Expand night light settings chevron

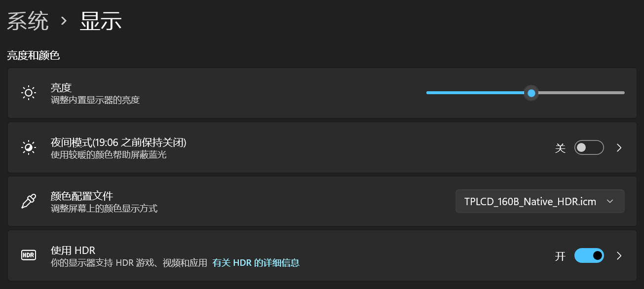pos(619,147)
